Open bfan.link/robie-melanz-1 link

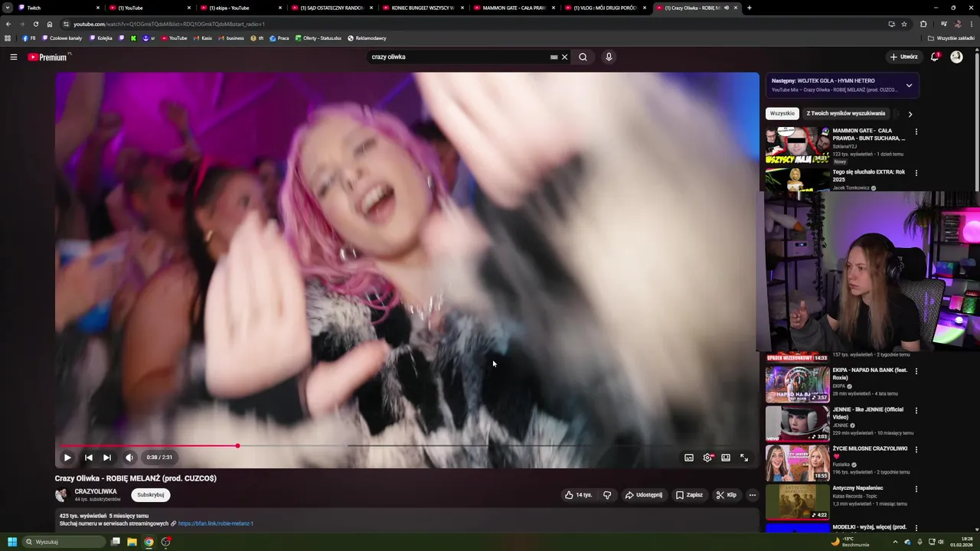click(216, 523)
